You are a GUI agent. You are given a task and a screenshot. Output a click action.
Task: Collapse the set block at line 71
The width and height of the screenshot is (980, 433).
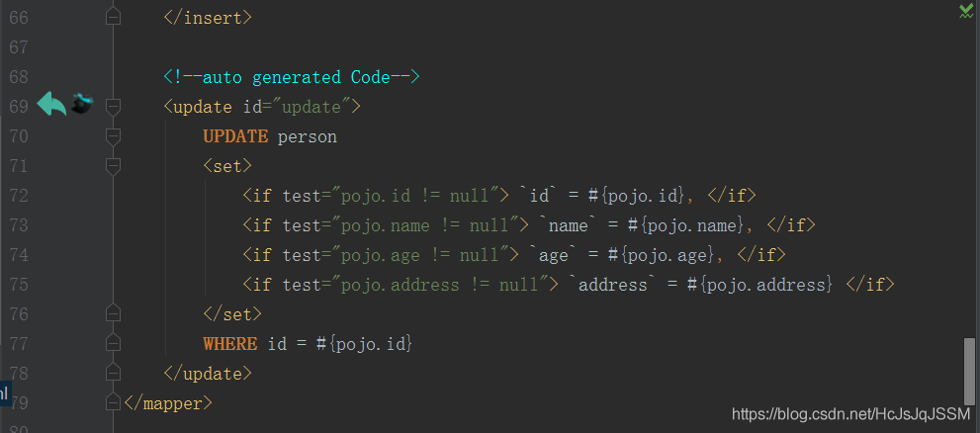(x=113, y=165)
